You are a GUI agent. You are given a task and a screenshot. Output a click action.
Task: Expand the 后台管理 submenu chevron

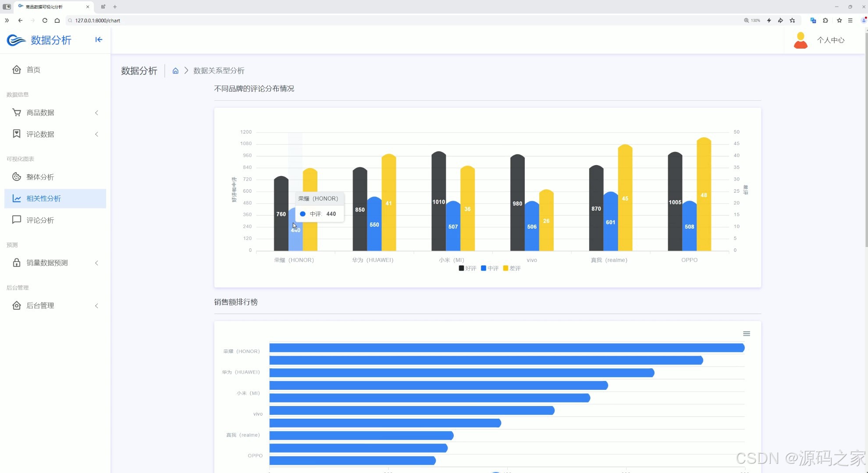(96, 306)
